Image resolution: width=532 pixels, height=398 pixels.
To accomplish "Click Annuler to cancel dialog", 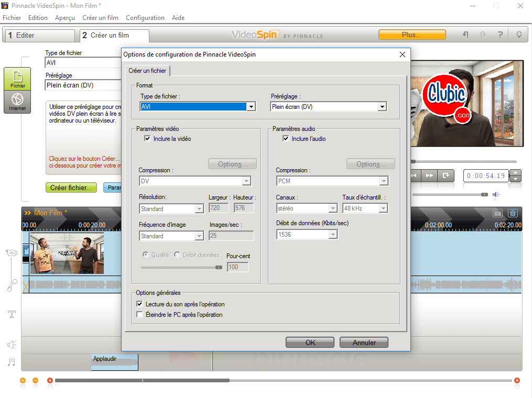I will (364, 342).
